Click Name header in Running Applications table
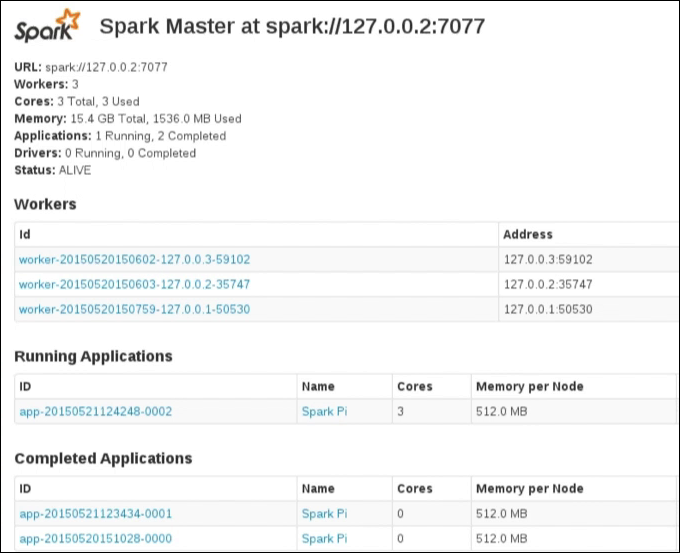The width and height of the screenshot is (680, 553). 318,386
